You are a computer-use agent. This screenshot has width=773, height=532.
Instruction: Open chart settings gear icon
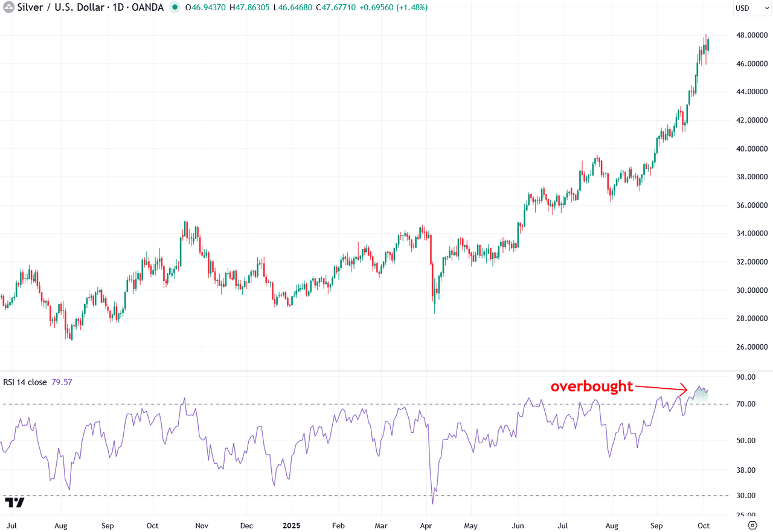752,525
